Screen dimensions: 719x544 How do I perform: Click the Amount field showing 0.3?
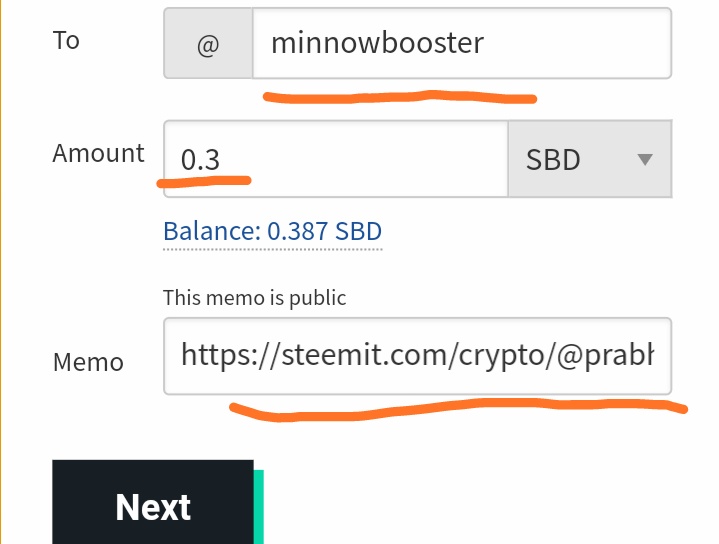336,159
